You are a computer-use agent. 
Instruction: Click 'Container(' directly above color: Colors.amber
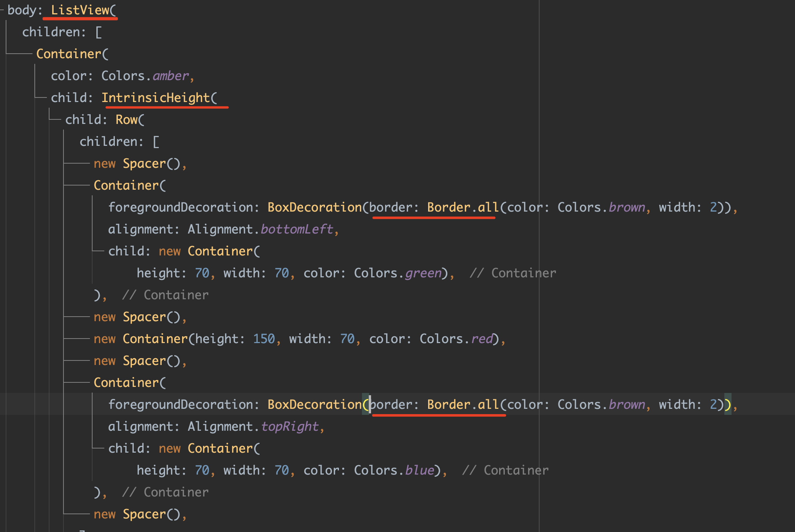click(72, 54)
